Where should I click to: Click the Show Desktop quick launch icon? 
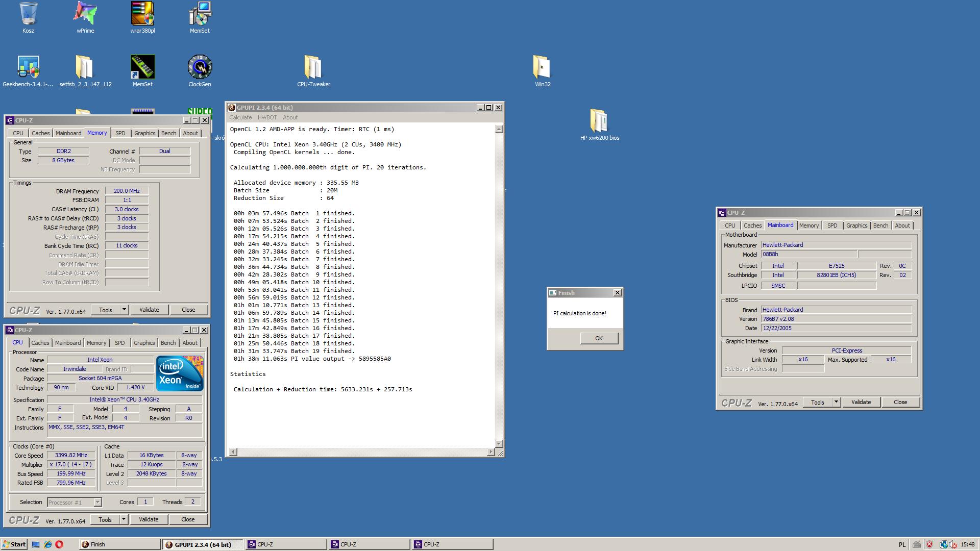click(36, 544)
